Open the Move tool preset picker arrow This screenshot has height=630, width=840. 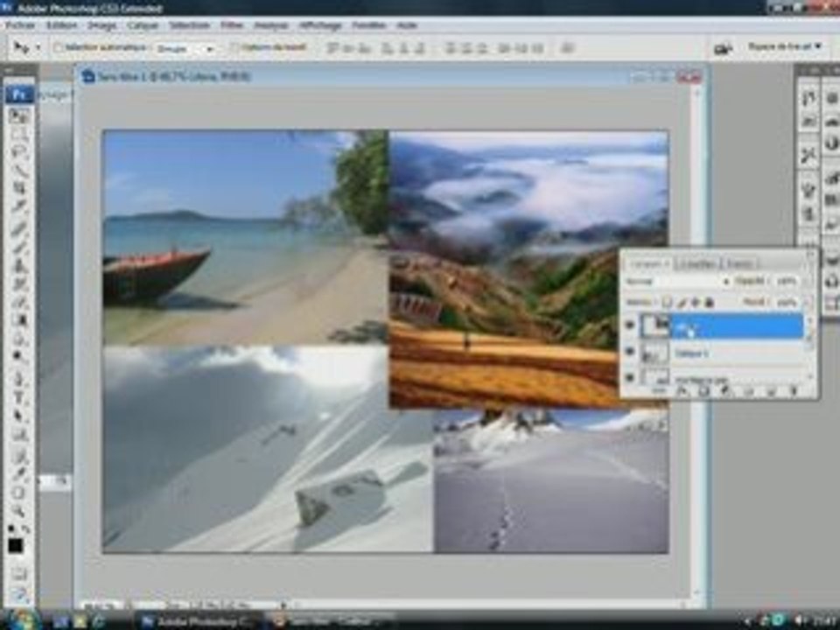(x=38, y=47)
